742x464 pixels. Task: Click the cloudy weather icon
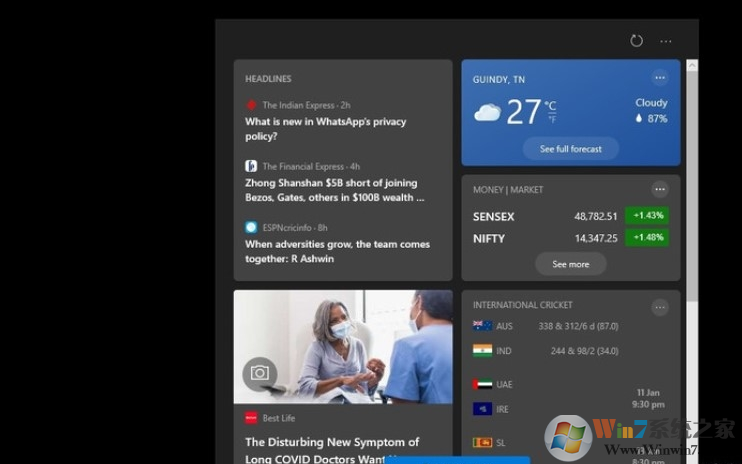(x=487, y=112)
